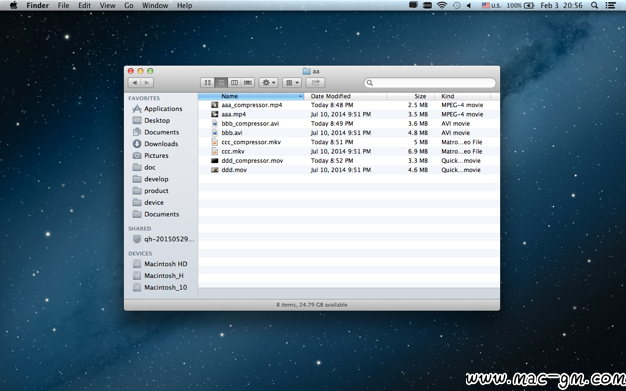The height and width of the screenshot is (391, 626).
Task: Open the File menu
Action: [x=63, y=5]
